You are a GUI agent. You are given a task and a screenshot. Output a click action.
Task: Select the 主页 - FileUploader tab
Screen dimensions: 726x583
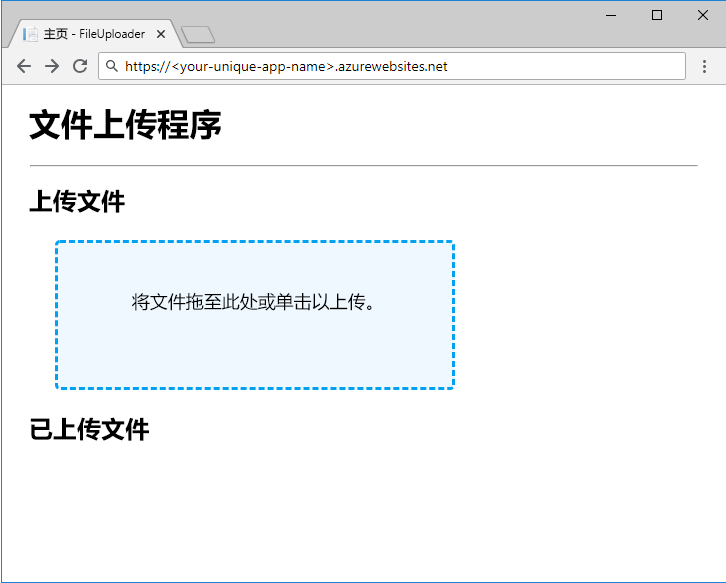(93, 34)
